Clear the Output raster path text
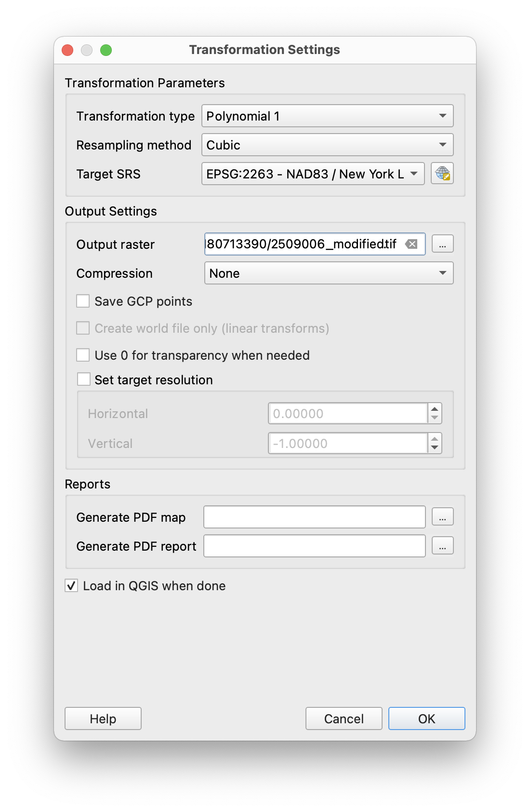 coord(411,244)
